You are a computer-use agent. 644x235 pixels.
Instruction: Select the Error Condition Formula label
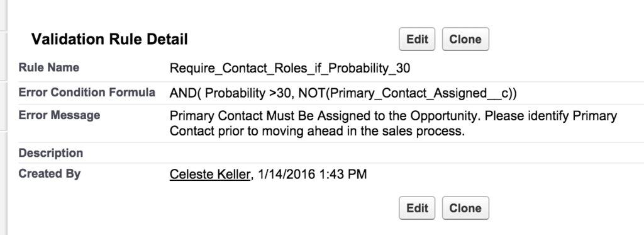pos(87,92)
